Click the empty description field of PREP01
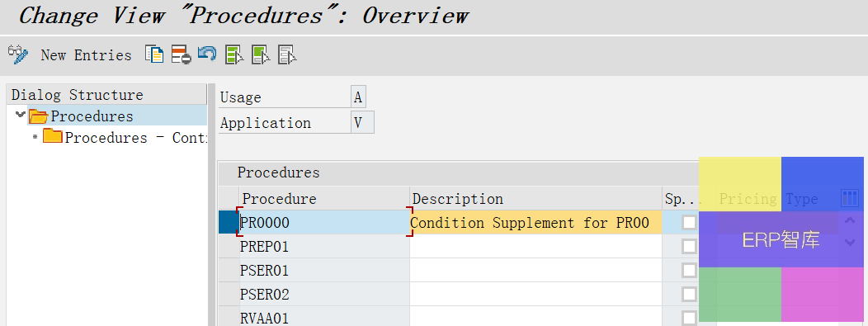The width and height of the screenshot is (868, 326). 535,246
